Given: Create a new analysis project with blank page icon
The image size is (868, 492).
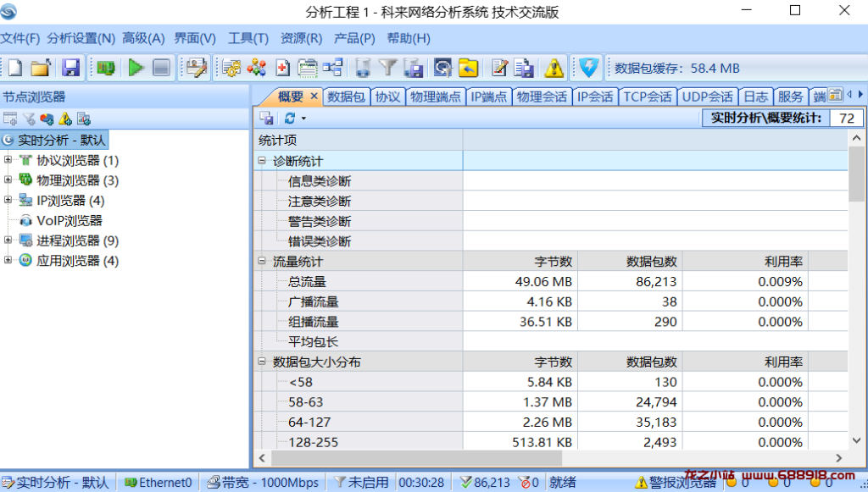Looking at the screenshot, I should tap(15, 68).
